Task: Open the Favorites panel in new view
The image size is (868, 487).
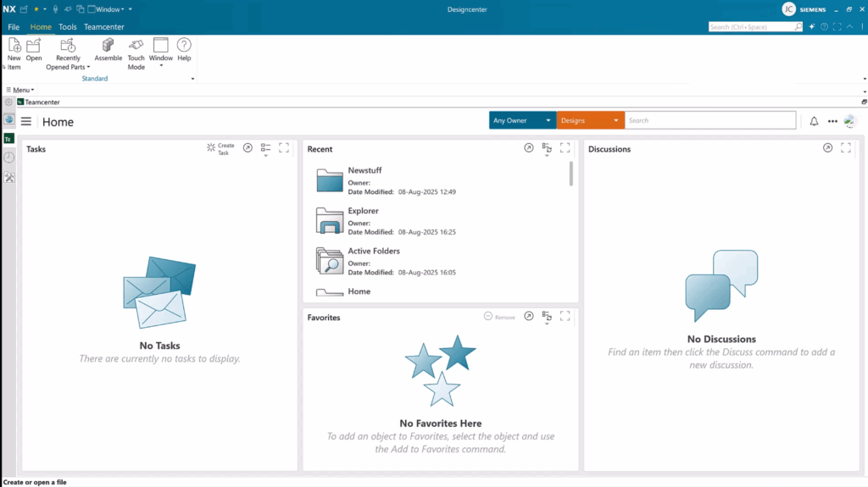Action: pos(528,317)
